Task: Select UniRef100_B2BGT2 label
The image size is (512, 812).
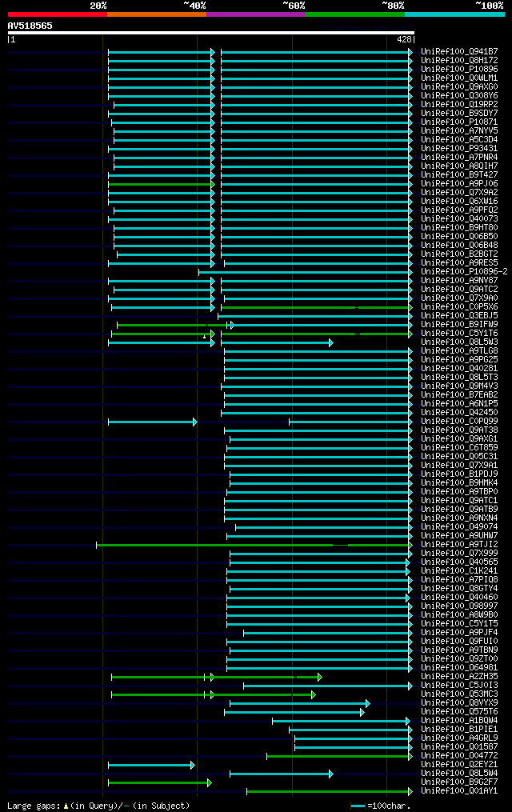Action: (459, 254)
